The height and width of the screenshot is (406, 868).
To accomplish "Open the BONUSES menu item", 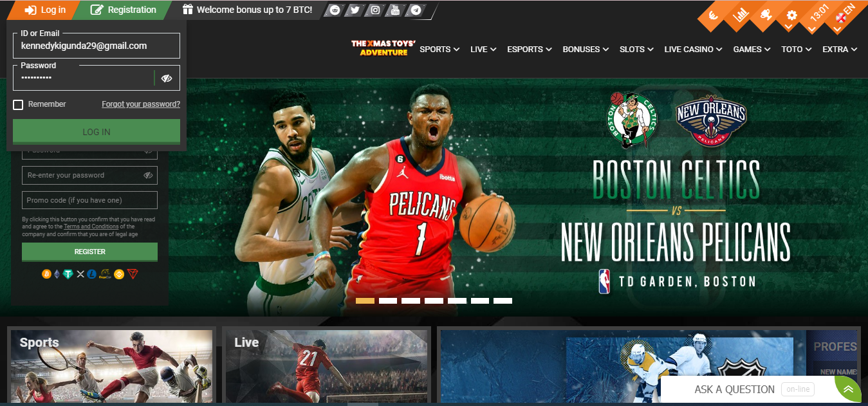I will click(585, 50).
